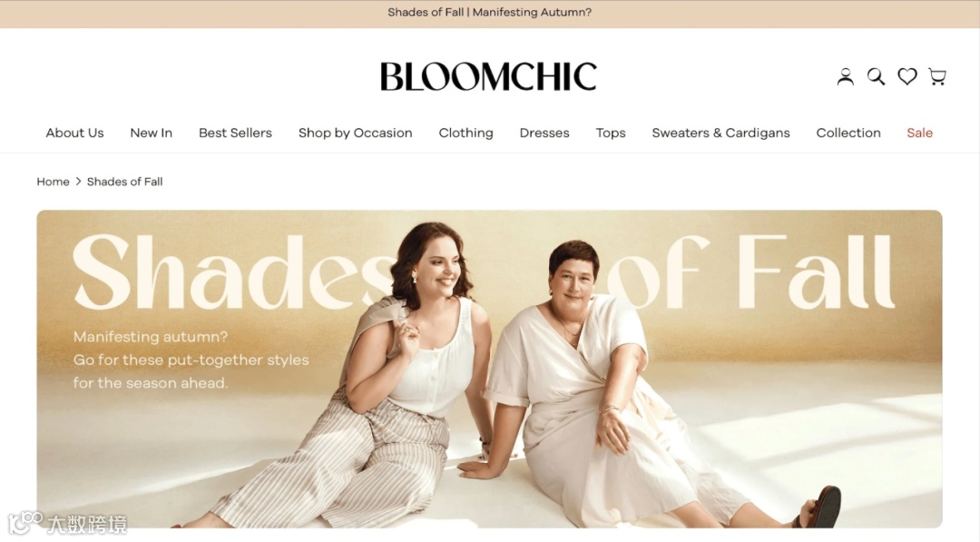View the shopping cart icon
Viewport: 980px width, 542px height.
point(936,77)
